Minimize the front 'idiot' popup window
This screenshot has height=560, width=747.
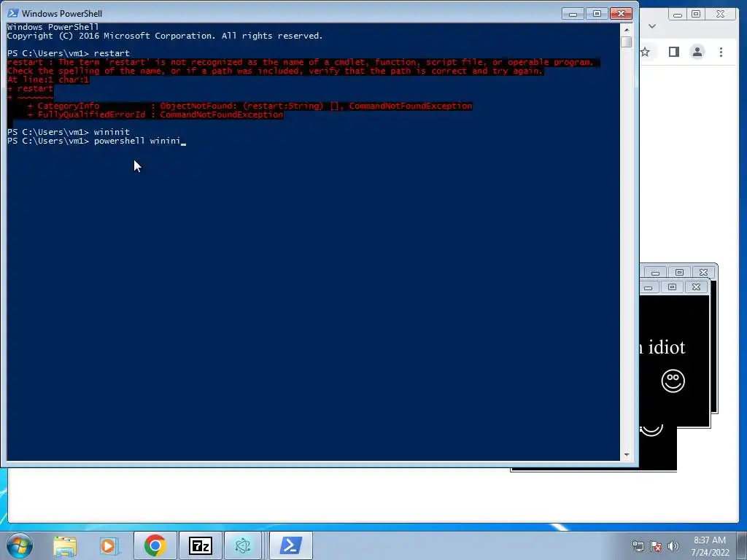(649, 287)
